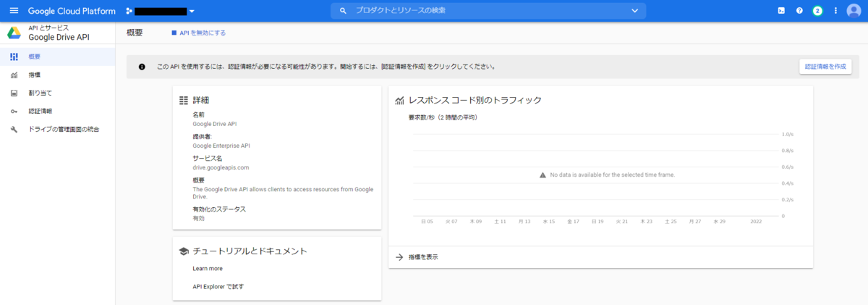Select 認証情報 in the sidebar
Viewport: 868px width, 305px height.
tap(57, 111)
